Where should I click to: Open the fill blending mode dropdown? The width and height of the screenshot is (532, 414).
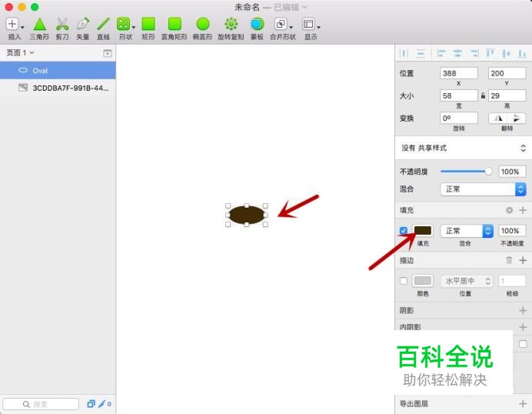pos(467,231)
